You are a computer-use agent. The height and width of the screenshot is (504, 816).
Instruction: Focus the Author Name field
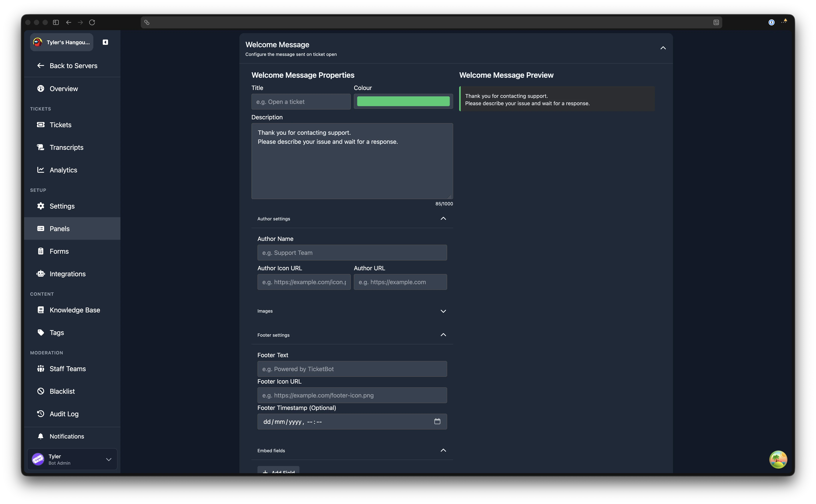352,253
